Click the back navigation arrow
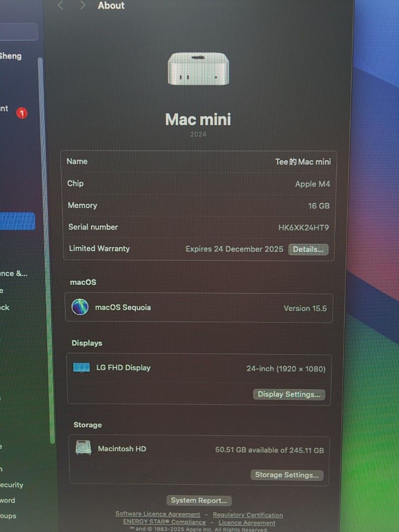The image size is (399, 532). click(60, 5)
